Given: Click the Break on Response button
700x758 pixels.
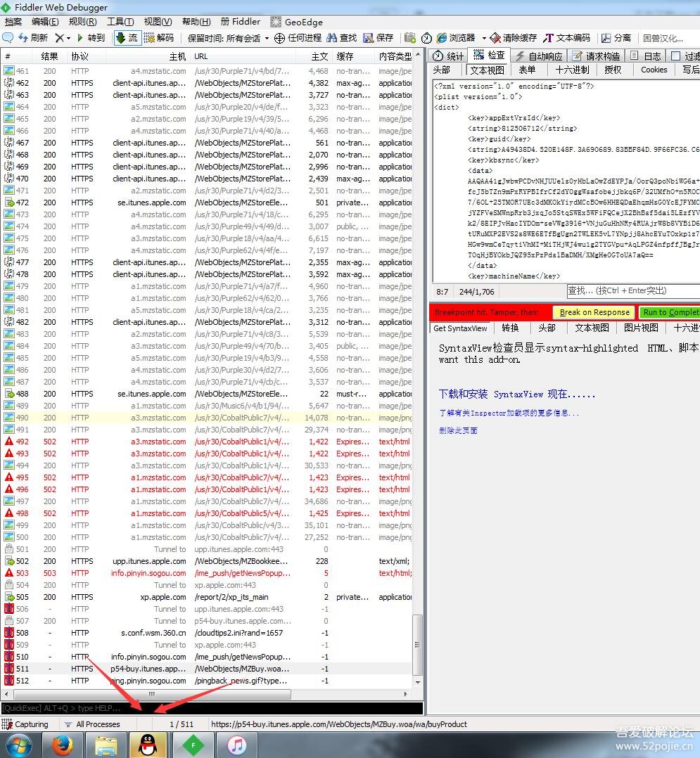Looking at the screenshot, I should pos(594,312).
